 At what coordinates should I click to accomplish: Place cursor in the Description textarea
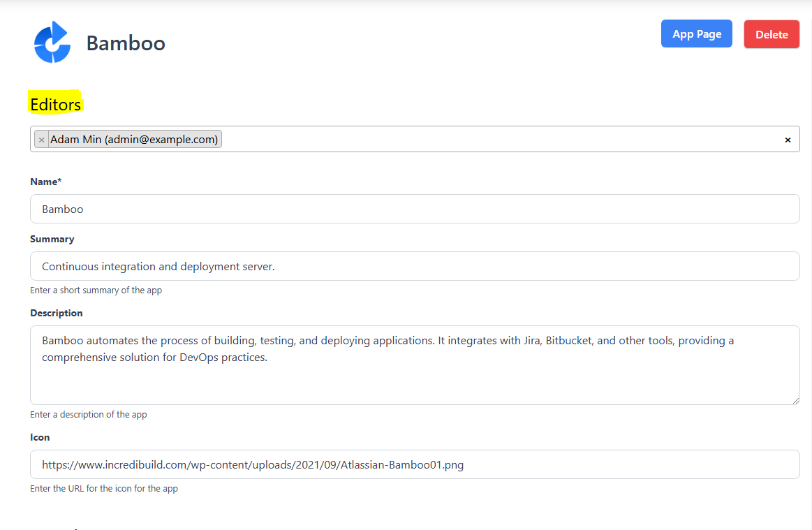[415, 377]
